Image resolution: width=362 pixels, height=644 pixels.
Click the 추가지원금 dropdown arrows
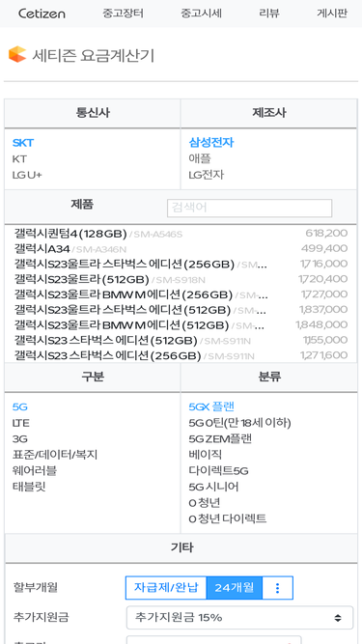337,617
